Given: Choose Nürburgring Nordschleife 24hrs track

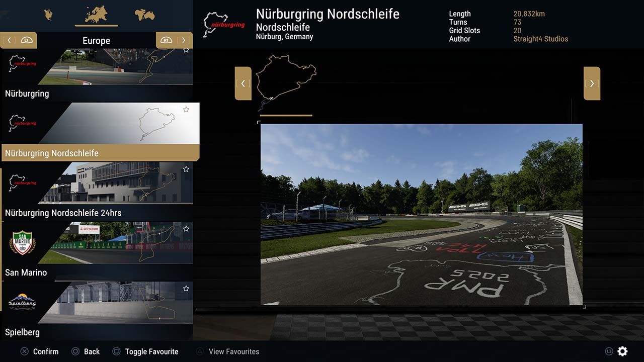Looking at the screenshot, I should point(97,191).
